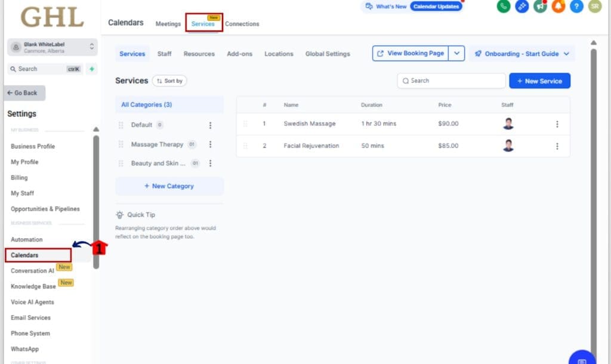The width and height of the screenshot is (611, 364).
Task: Click the help question mark icon
Action: point(576,7)
